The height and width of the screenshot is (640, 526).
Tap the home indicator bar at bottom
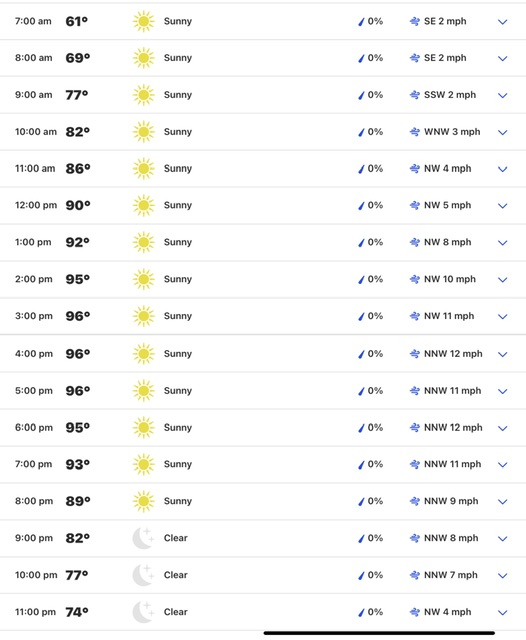tap(379, 633)
